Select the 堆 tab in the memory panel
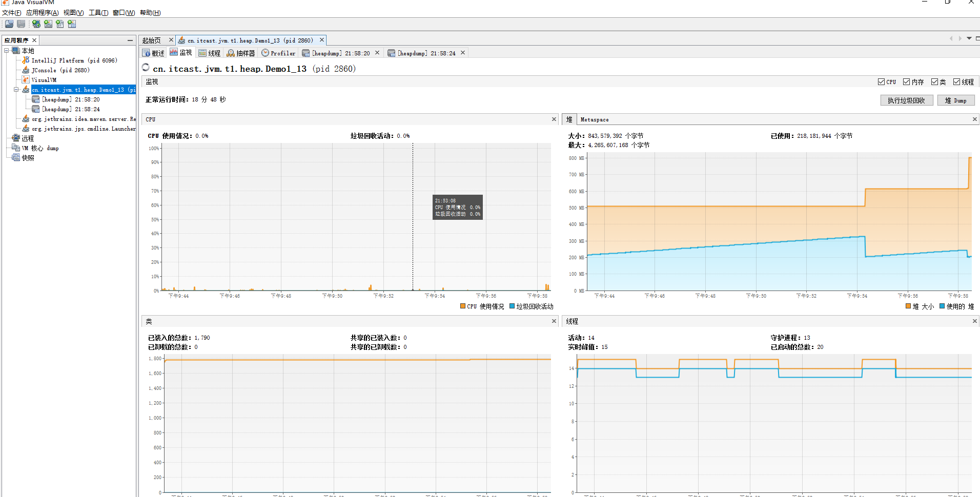The width and height of the screenshot is (980, 497). 569,119
